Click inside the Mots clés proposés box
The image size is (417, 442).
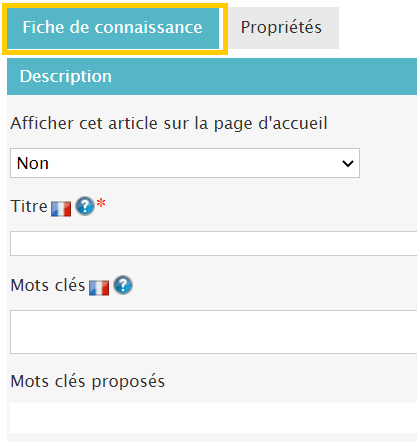214,418
